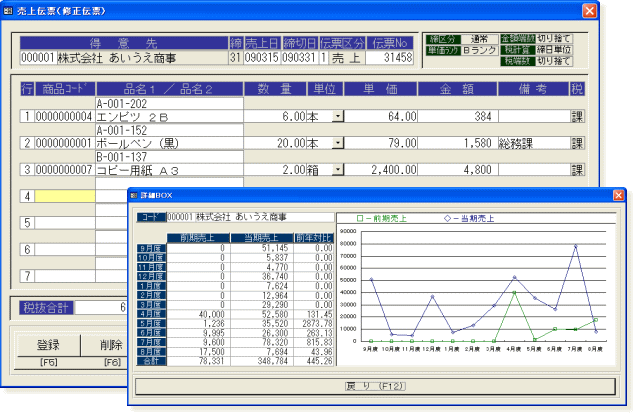Click model number A-001-202
Screen dimensions: 634x413
click(x=169, y=104)
